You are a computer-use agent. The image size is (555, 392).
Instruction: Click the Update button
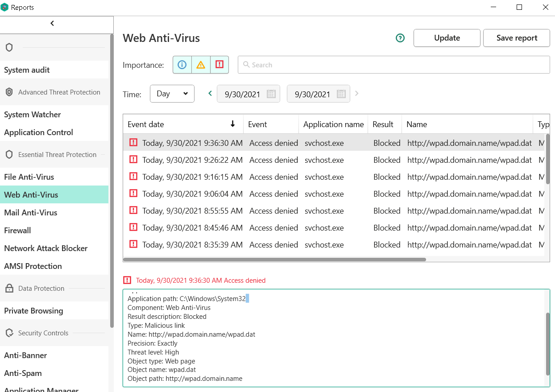[x=447, y=38]
